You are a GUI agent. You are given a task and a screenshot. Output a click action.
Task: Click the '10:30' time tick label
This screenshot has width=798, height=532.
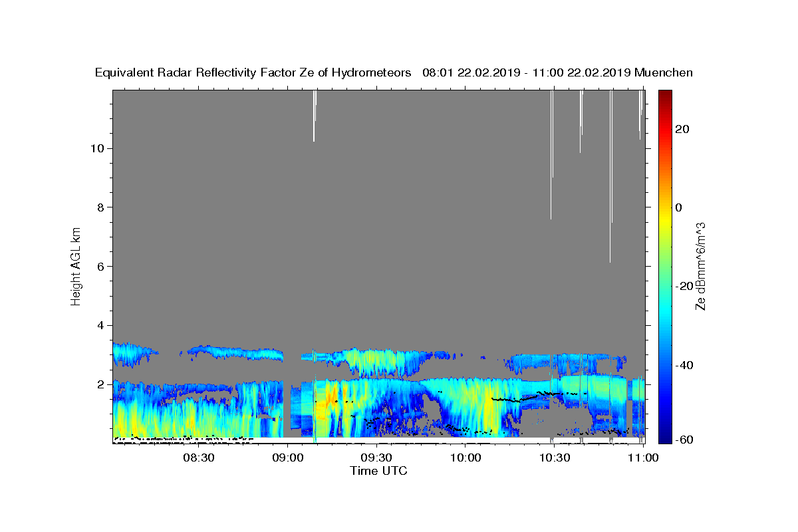(555, 458)
